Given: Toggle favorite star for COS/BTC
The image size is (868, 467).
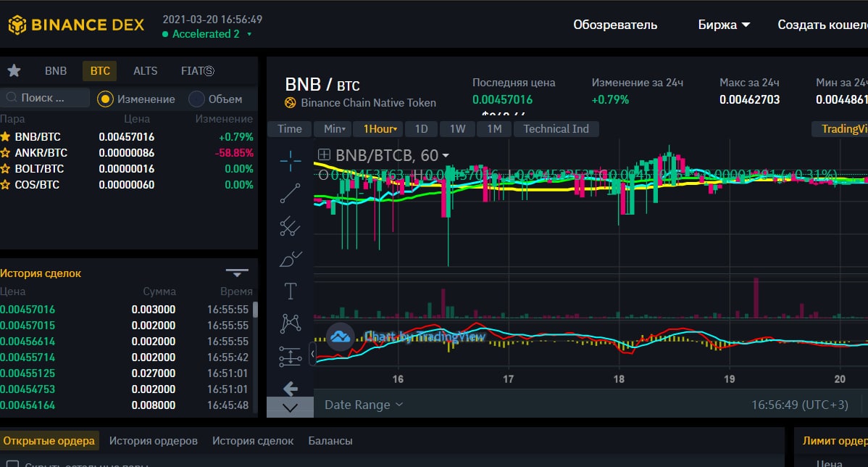Looking at the screenshot, I should pyautogui.click(x=5, y=184).
